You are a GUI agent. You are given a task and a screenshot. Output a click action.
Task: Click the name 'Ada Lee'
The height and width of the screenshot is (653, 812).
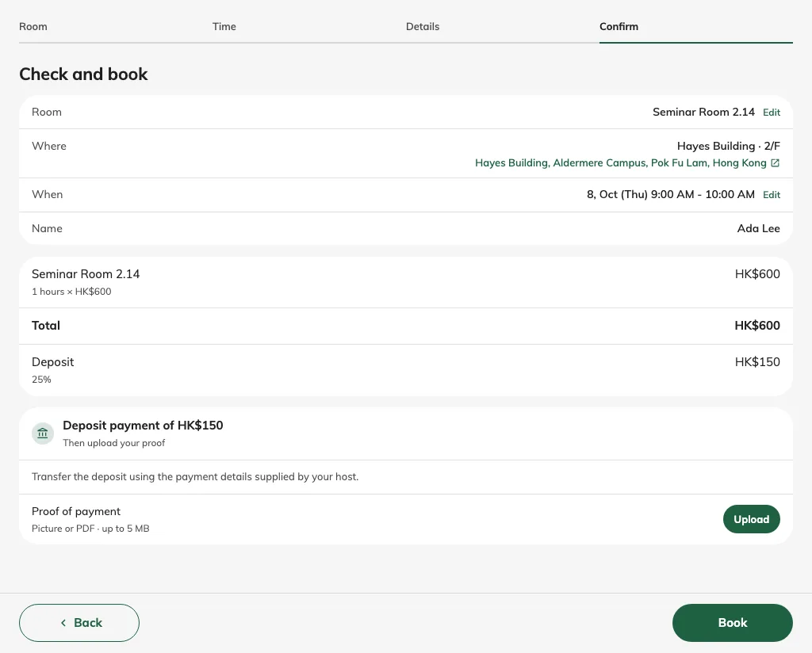759,228
